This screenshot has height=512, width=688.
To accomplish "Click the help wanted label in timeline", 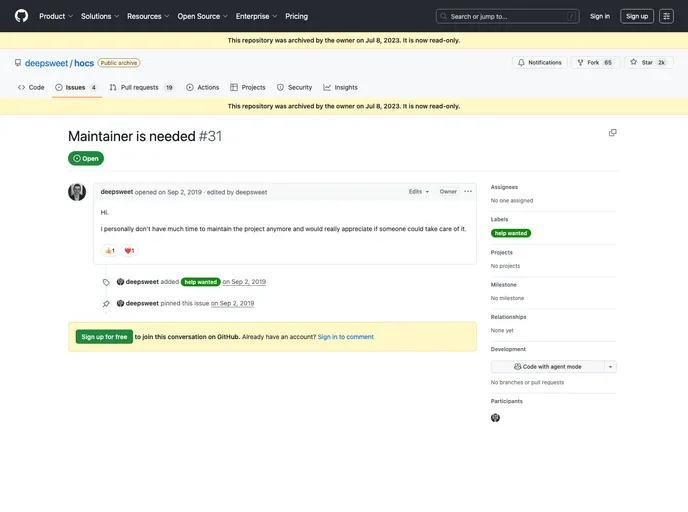I will (x=201, y=282).
